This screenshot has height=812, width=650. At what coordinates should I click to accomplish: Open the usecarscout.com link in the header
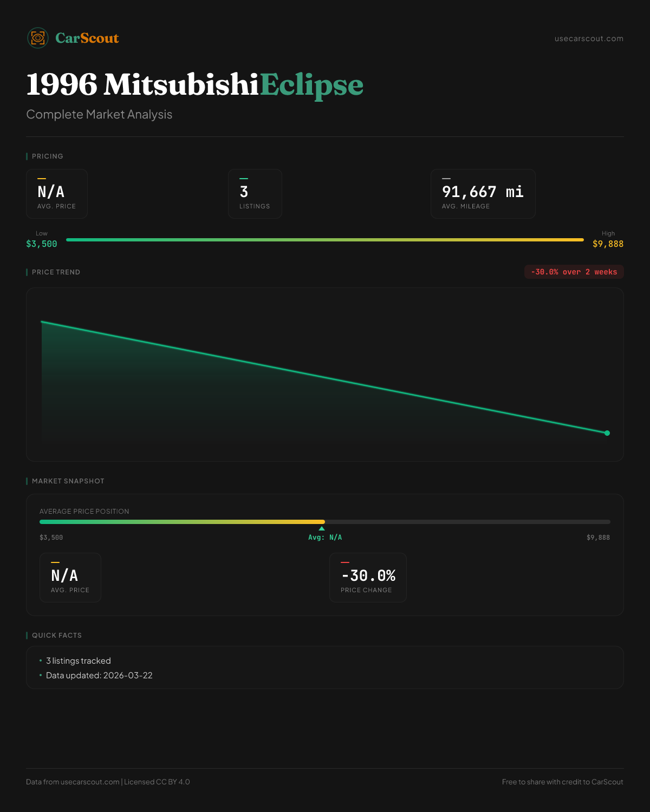[589, 39]
